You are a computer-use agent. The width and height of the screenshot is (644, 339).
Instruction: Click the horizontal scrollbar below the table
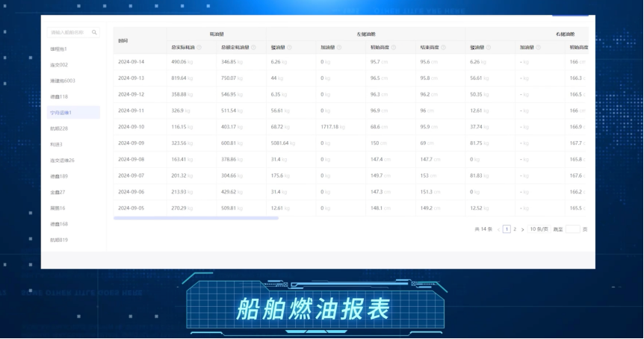click(x=196, y=218)
